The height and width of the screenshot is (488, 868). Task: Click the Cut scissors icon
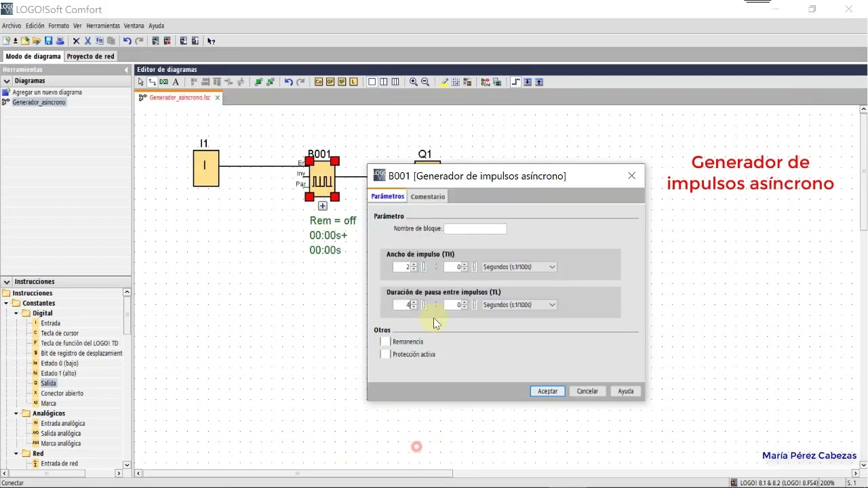(x=87, y=41)
